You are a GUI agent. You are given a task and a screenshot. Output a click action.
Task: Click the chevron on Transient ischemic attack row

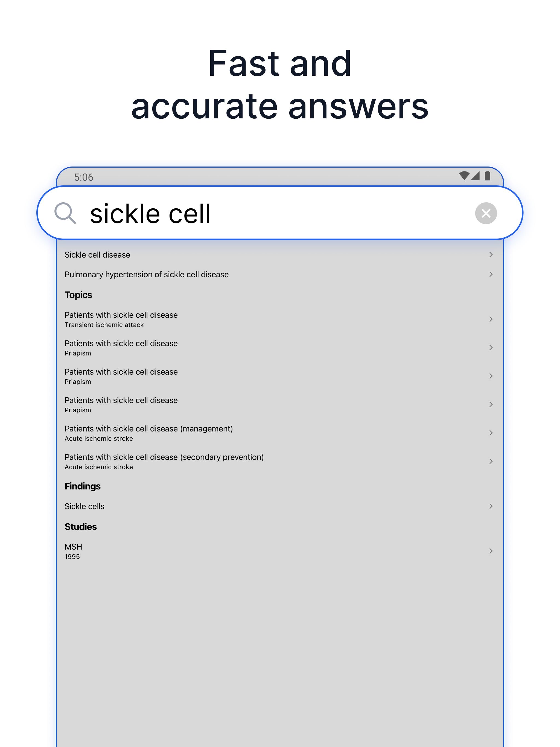pyautogui.click(x=491, y=319)
